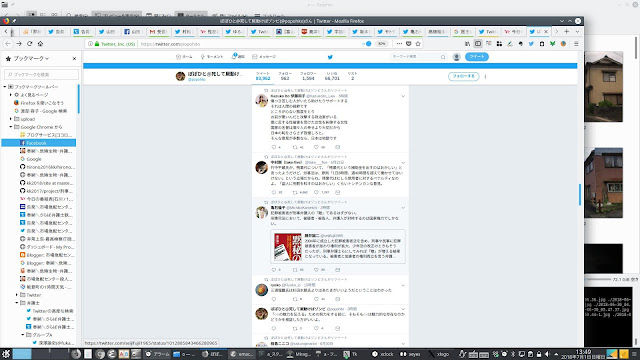640x360 pixels.
Task: Click the site info icon beside Twitter, Inc.
Action: pos(90,44)
